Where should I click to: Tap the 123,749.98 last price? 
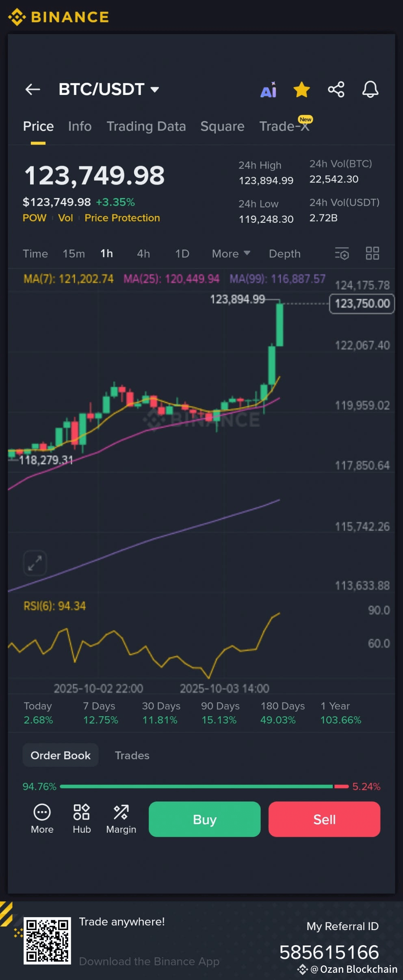[94, 176]
